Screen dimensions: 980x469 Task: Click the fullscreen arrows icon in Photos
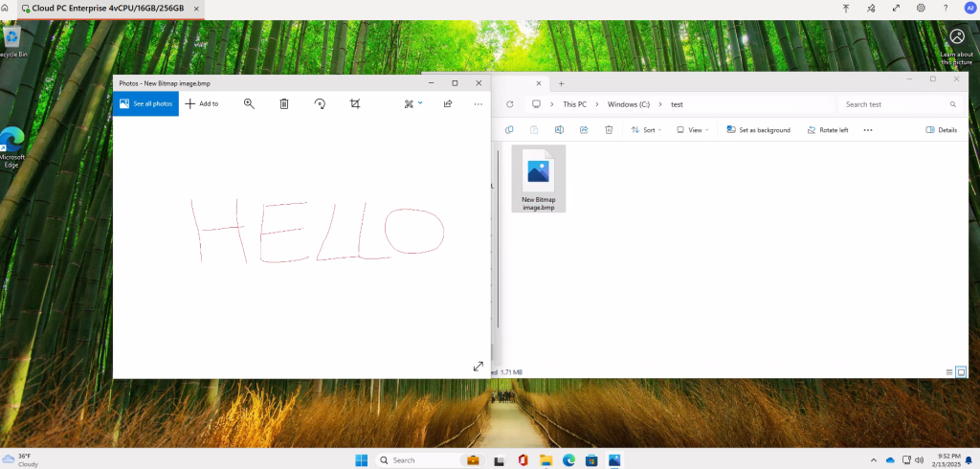(x=479, y=367)
